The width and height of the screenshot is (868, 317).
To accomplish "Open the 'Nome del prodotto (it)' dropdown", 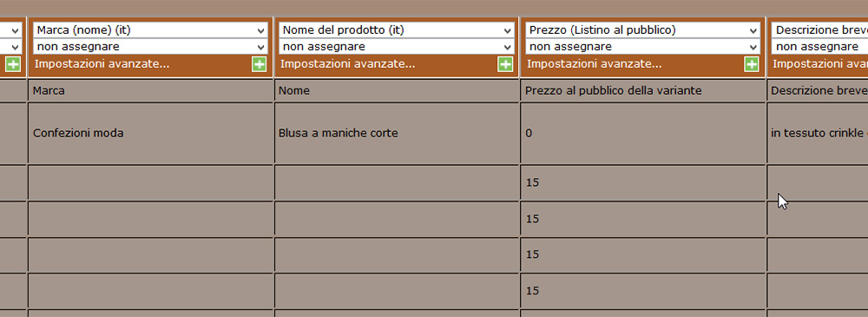I will [397, 30].
